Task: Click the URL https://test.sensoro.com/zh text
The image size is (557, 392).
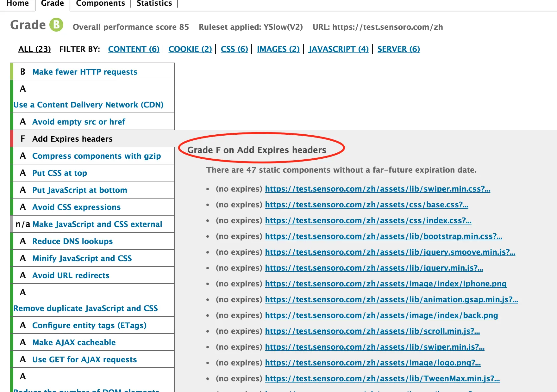Action: pyautogui.click(x=378, y=27)
